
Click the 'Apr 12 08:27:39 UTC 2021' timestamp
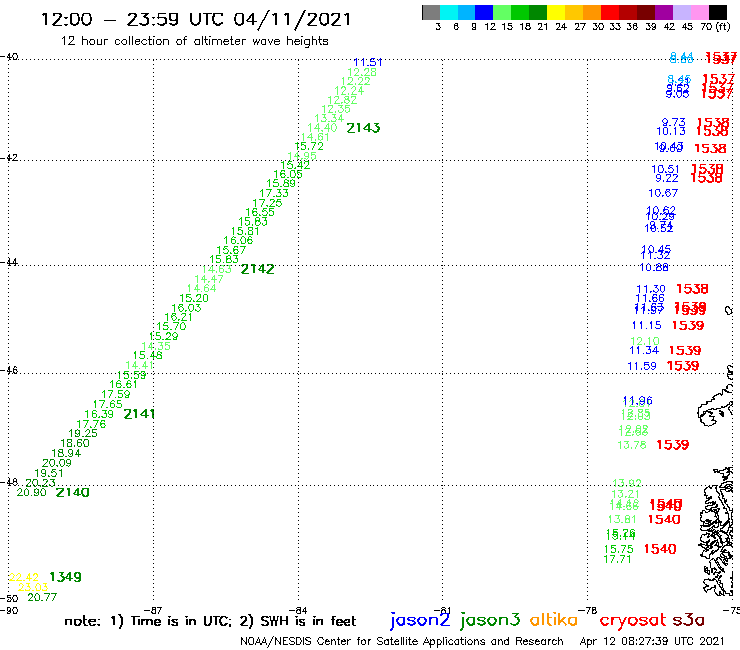coord(652,641)
